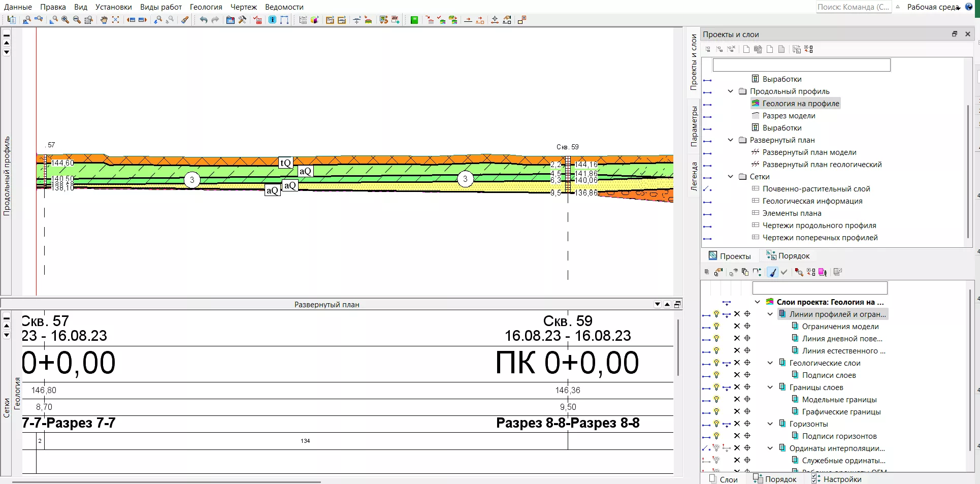980x484 pixels.
Task: Open the Геология menu
Action: 206,7
